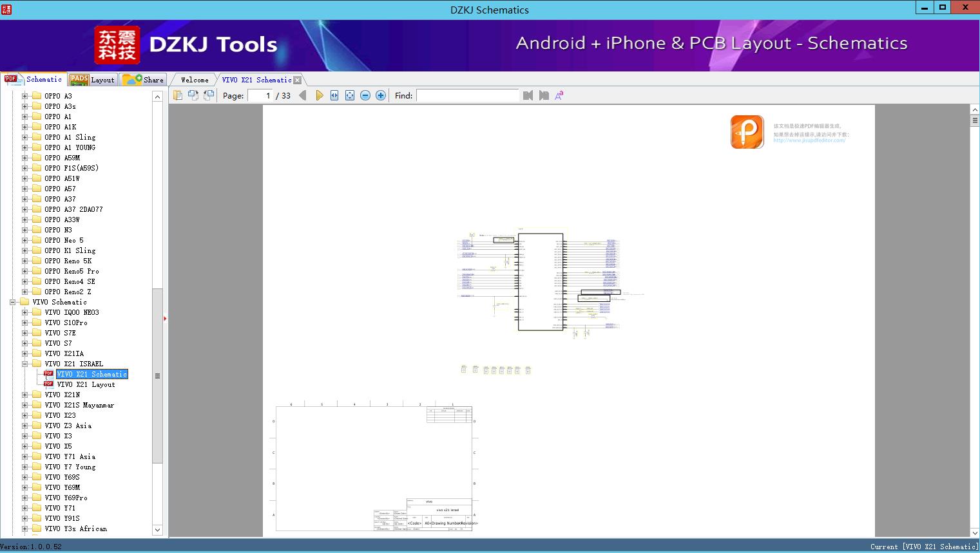This screenshot has width=980, height=553.
Task: Find previous search match
Action: point(528,95)
